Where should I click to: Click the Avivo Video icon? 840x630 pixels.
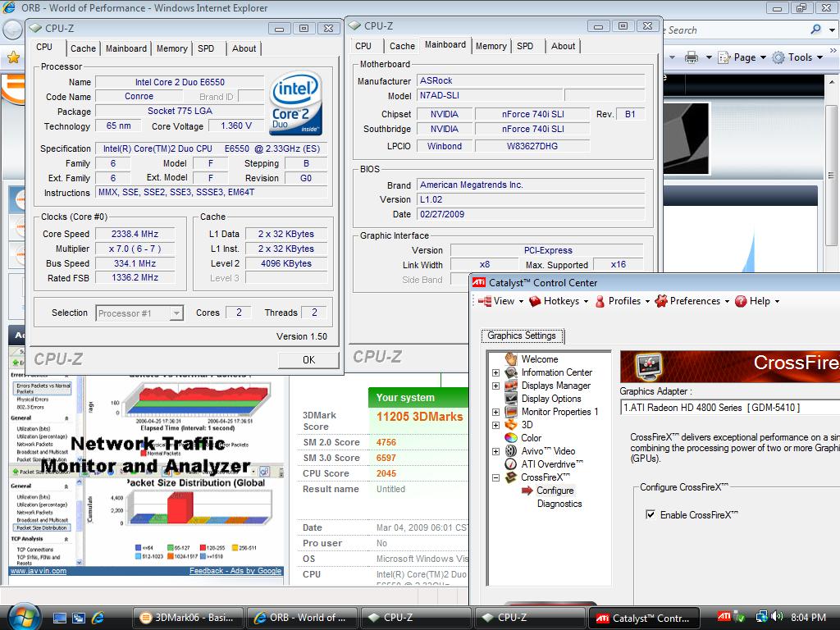click(511, 451)
